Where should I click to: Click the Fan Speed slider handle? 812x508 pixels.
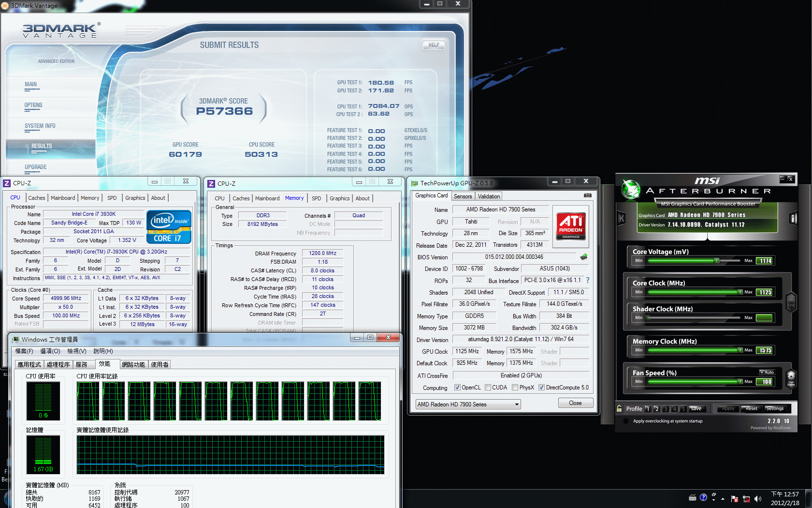(x=740, y=382)
